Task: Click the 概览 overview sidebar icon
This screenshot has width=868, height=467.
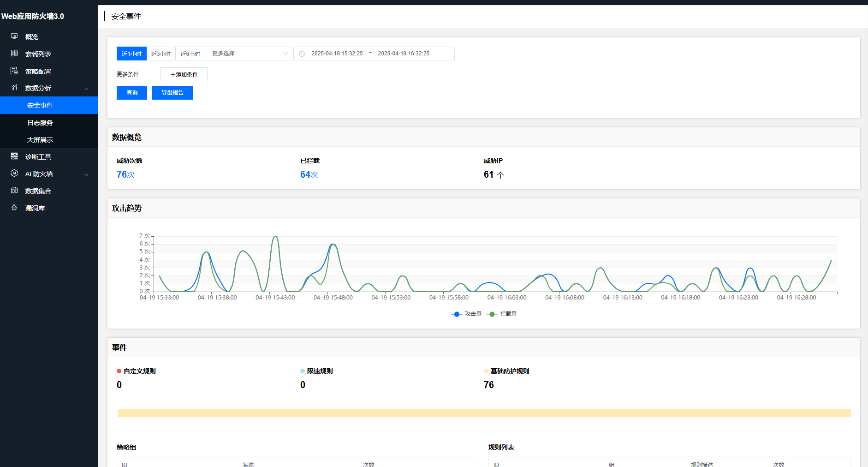Action: (14, 36)
